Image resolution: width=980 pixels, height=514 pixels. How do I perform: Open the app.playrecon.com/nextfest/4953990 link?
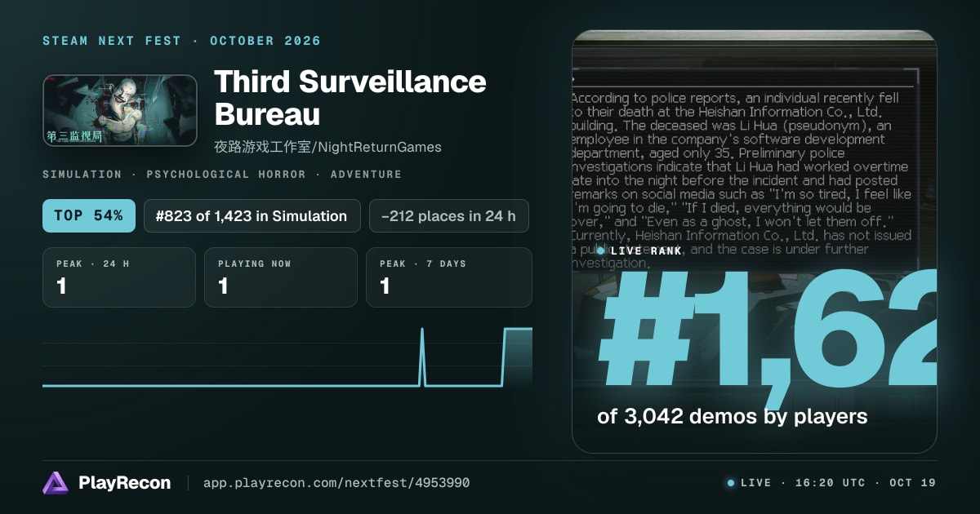click(336, 483)
